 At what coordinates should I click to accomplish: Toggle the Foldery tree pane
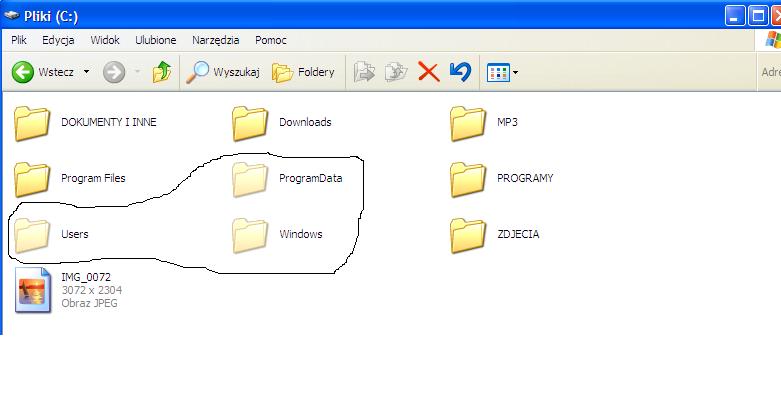tap(303, 72)
